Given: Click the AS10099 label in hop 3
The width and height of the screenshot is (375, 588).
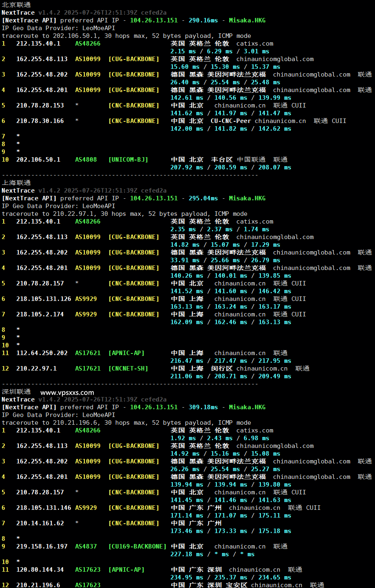Looking at the screenshot, I should tap(88, 75).
